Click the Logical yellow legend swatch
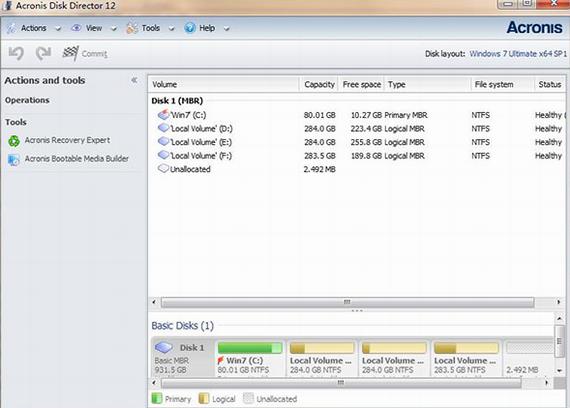Image resolution: width=570 pixels, height=408 pixels. 204,398
